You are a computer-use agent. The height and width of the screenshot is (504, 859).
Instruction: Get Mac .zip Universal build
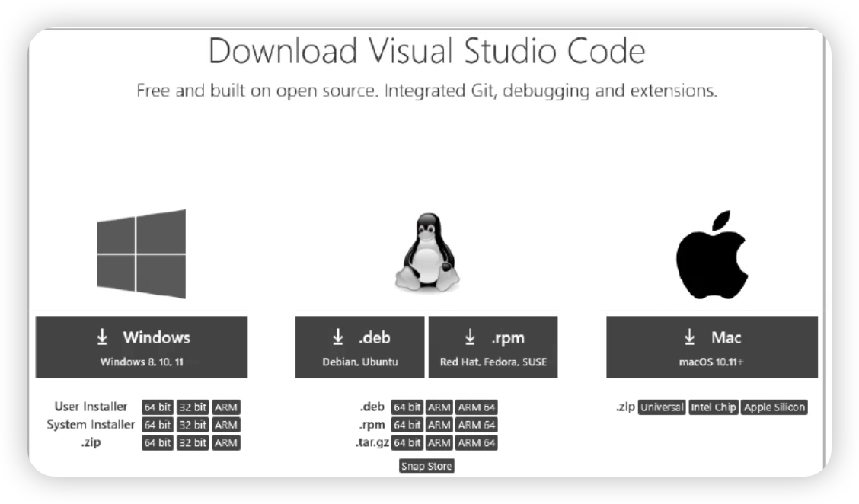pos(662,407)
